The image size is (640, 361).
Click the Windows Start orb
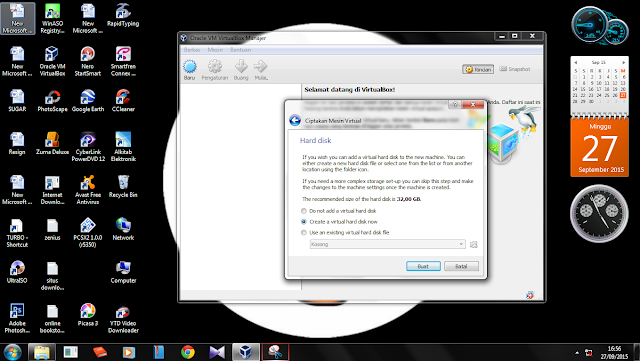coord(12,352)
